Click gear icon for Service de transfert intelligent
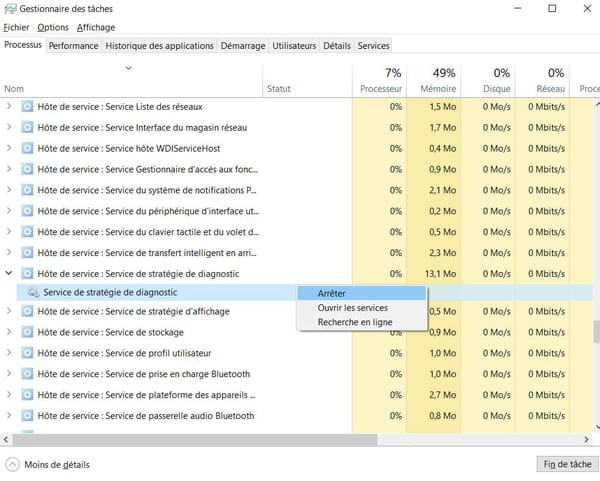 [27, 253]
